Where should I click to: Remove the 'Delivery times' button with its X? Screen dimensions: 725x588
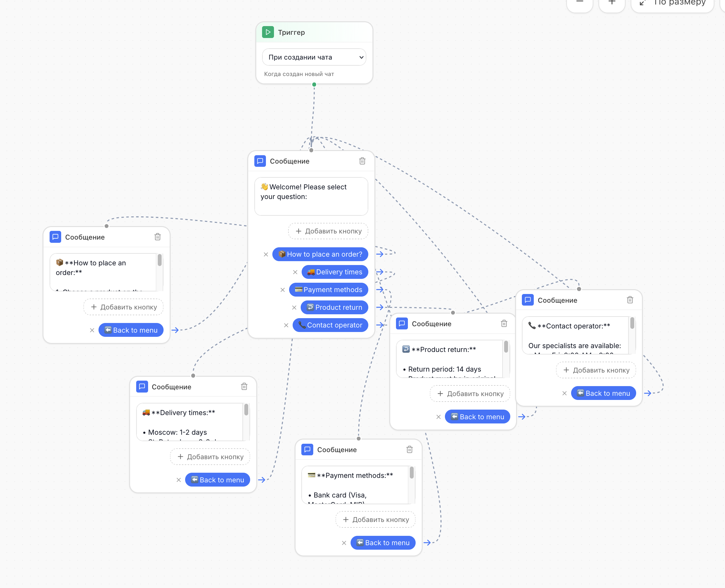click(295, 272)
